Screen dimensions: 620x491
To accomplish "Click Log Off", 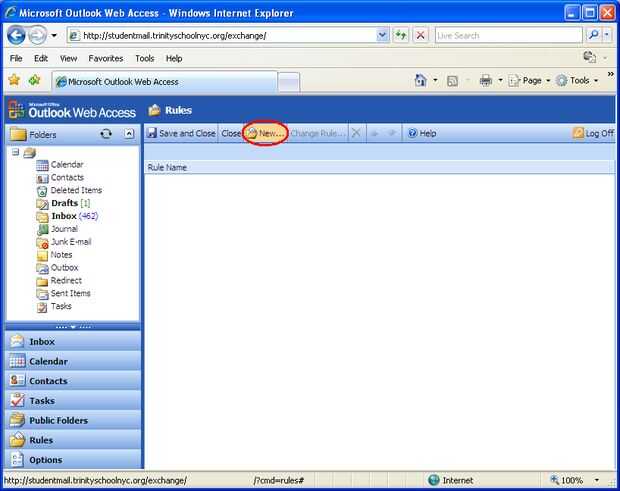I will [x=593, y=133].
